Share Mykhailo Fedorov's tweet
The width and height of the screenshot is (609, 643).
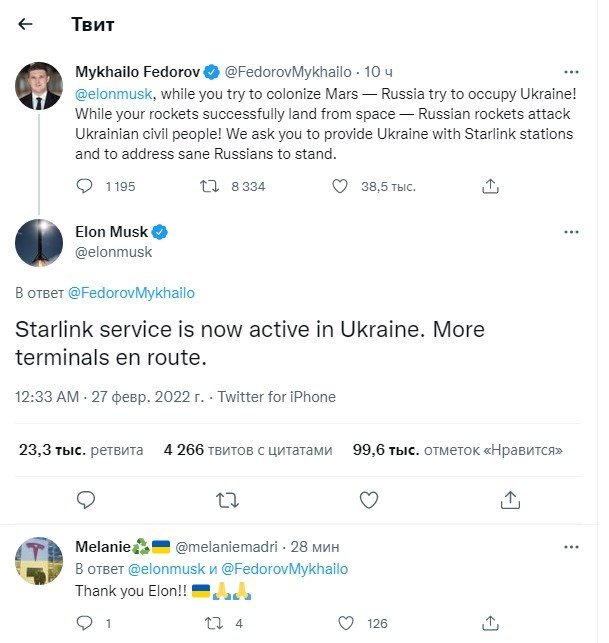tap(491, 186)
